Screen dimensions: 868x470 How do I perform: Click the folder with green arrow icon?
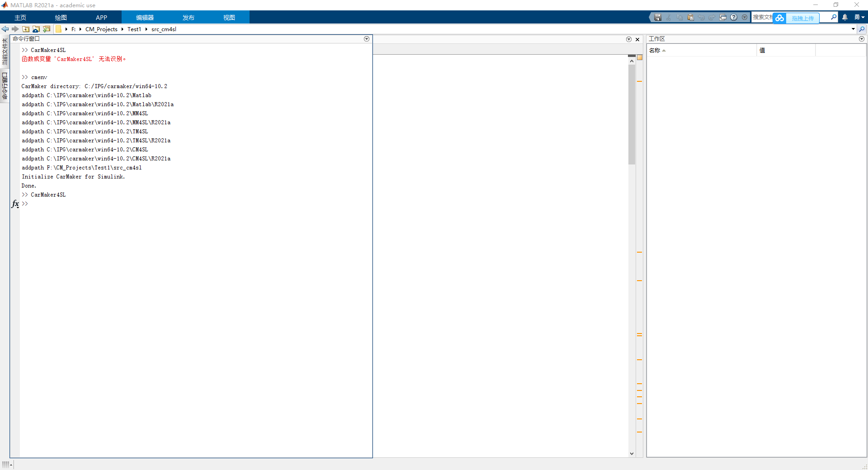click(47, 29)
